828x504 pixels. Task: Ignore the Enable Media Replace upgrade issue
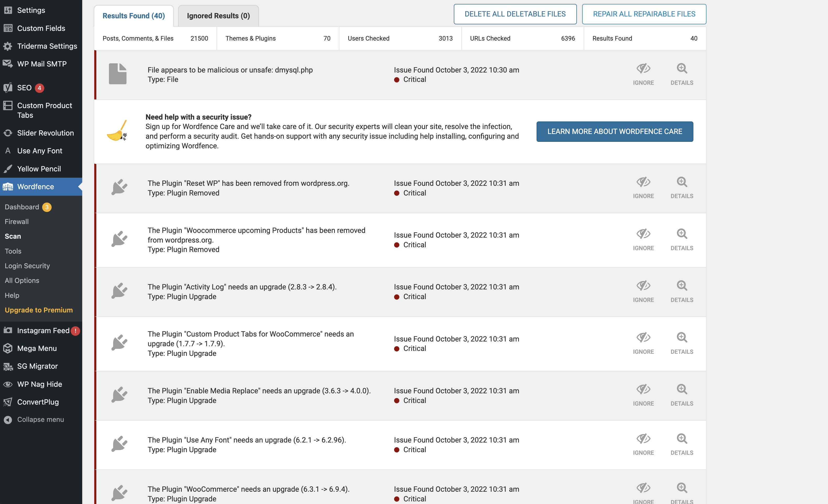pos(643,395)
